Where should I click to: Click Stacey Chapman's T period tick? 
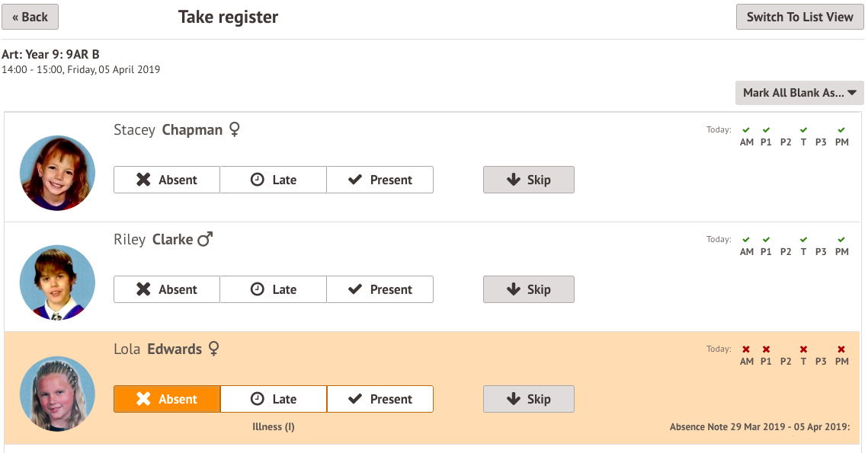pyautogui.click(x=803, y=130)
